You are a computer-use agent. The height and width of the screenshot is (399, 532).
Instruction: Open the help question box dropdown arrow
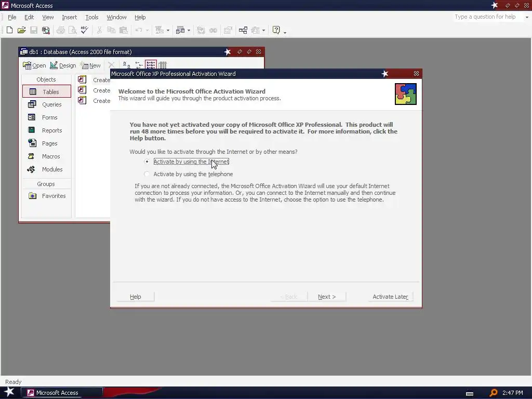click(527, 17)
